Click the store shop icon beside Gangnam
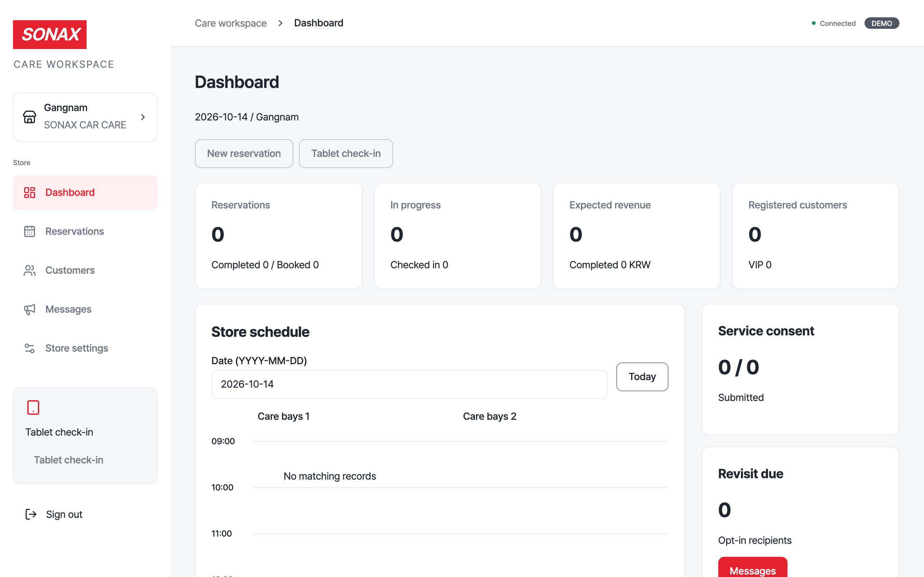Viewport: 924px width, 577px height. 29,117
